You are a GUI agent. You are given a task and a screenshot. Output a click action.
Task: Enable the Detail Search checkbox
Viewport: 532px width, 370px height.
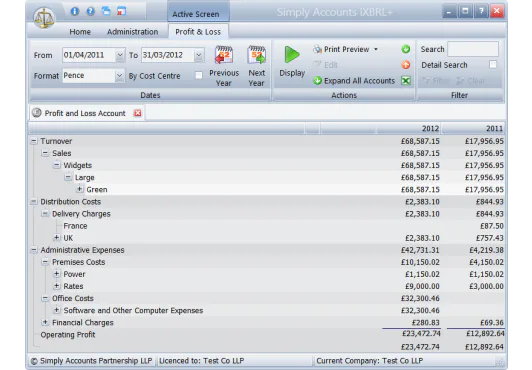pyautogui.click(x=493, y=64)
